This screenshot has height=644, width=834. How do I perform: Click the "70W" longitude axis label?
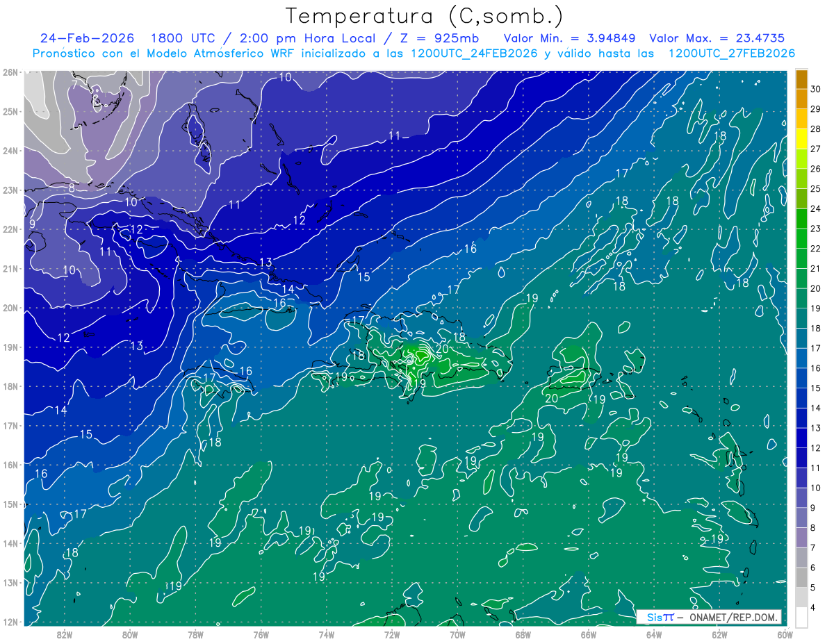pyautogui.click(x=457, y=634)
